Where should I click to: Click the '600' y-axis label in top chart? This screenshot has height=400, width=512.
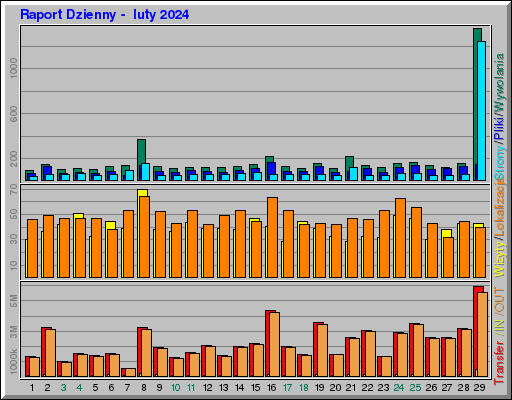(13, 114)
